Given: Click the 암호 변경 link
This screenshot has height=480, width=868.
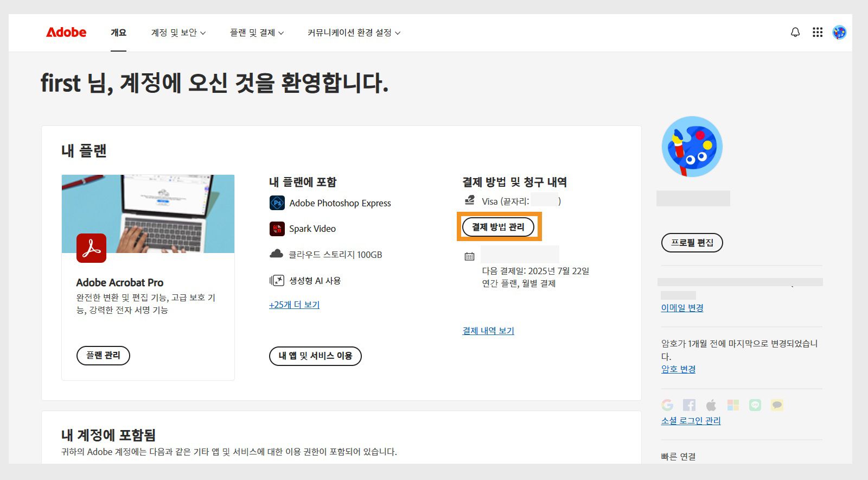Looking at the screenshot, I should 678,369.
